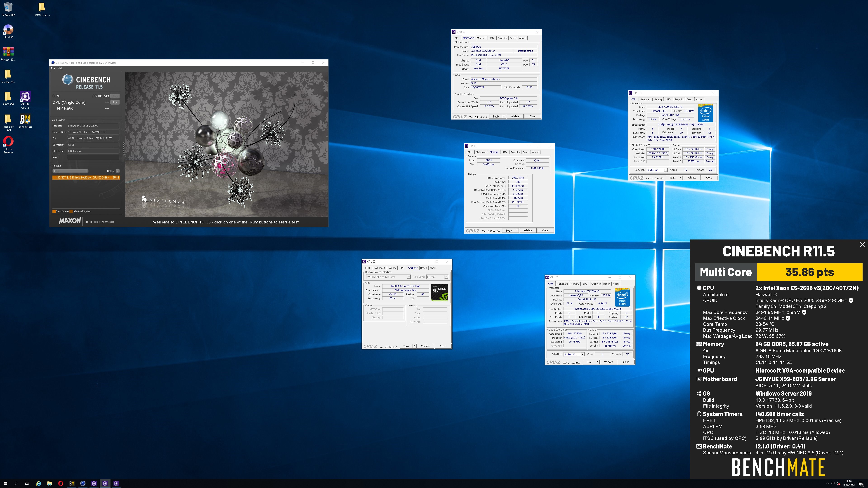Click the taskbar search magnifier
Viewport: 868px width, 488px height.
coord(16,483)
